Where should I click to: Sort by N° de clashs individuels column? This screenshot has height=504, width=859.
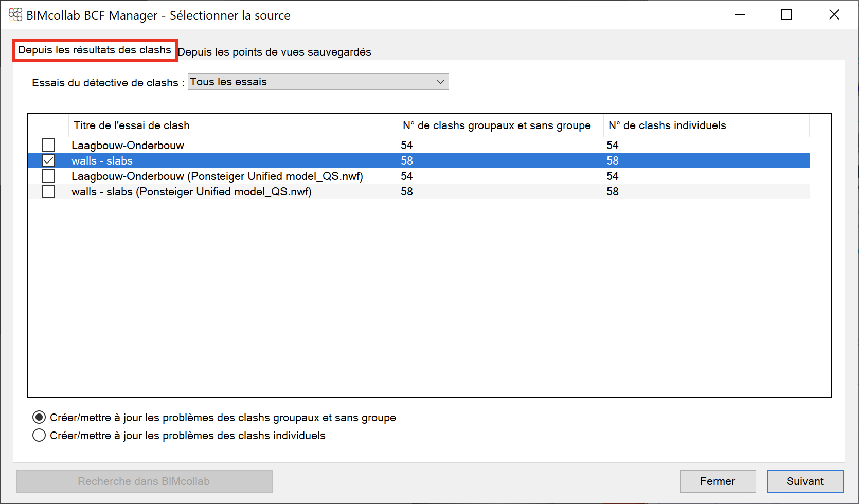(706, 125)
